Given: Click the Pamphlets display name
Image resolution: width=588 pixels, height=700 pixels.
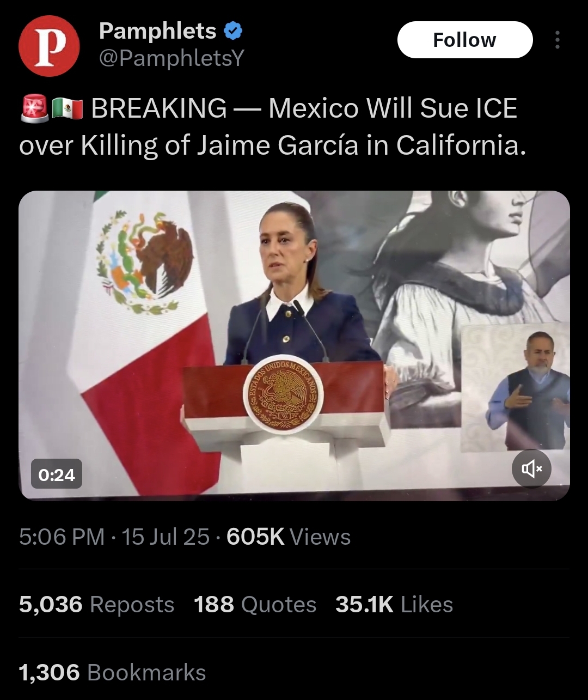Looking at the screenshot, I should (x=158, y=31).
